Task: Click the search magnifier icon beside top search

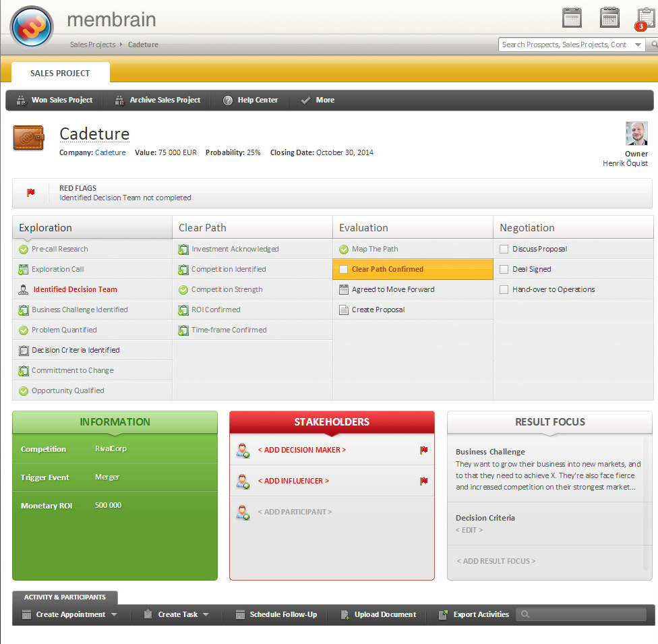Action: tap(653, 44)
